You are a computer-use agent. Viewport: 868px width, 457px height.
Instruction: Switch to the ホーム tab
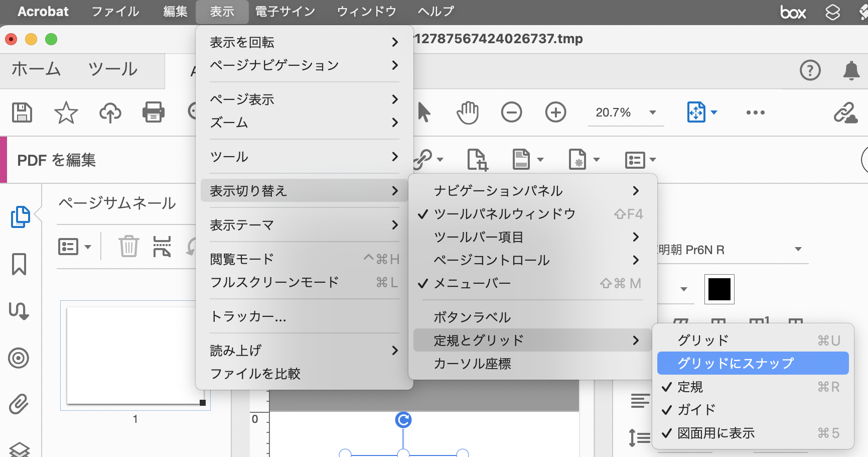coord(35,70)
